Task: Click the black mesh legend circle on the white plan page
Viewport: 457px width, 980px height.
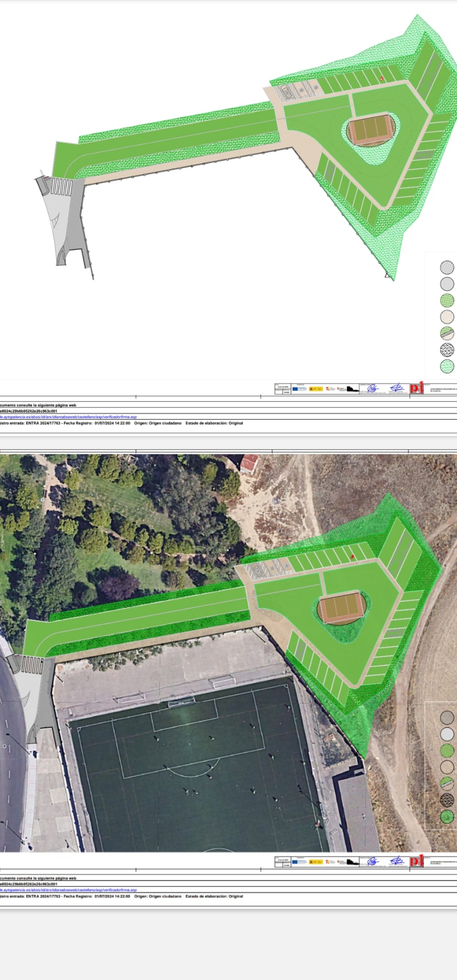Action: point(447,350)
